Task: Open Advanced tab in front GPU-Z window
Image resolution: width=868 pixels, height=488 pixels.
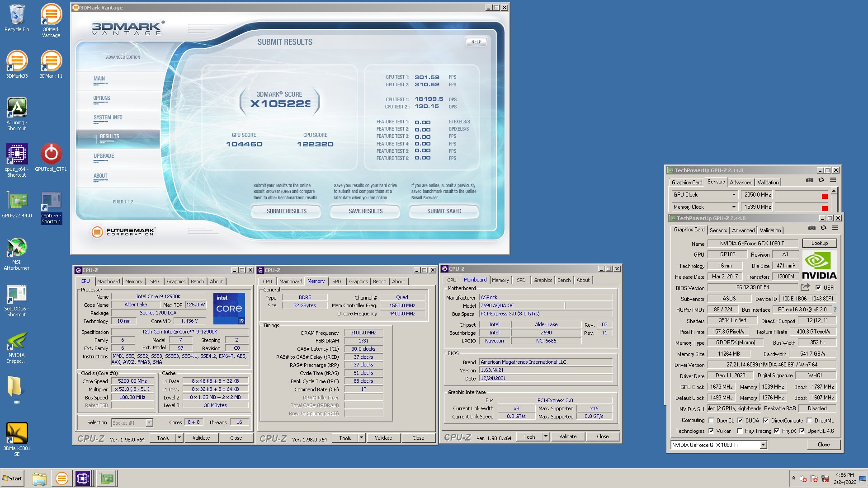Action: click(743, 230)
